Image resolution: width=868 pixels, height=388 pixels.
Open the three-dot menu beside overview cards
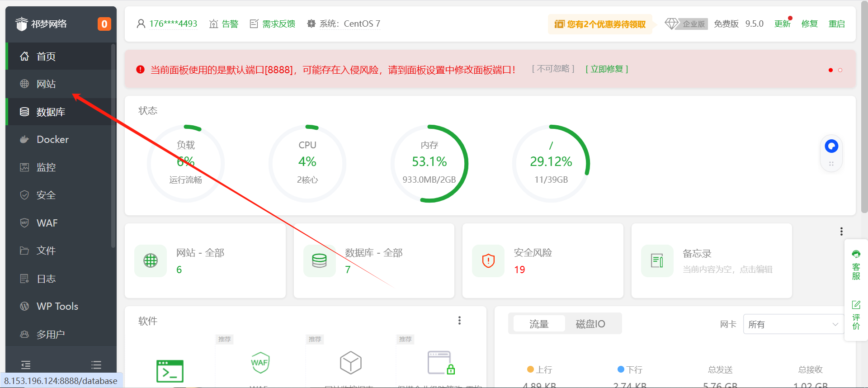[841, 232]
